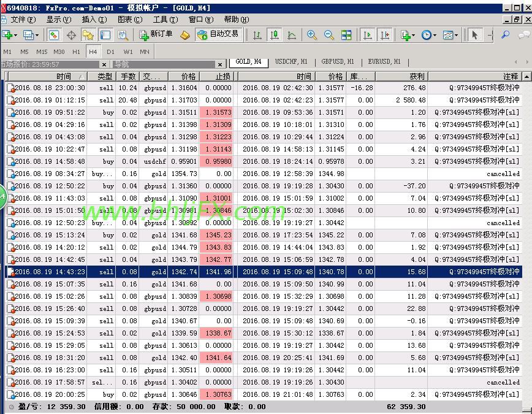Switch chart to bar chart style
The image size is (532, 414).
(x=257, y=35)
